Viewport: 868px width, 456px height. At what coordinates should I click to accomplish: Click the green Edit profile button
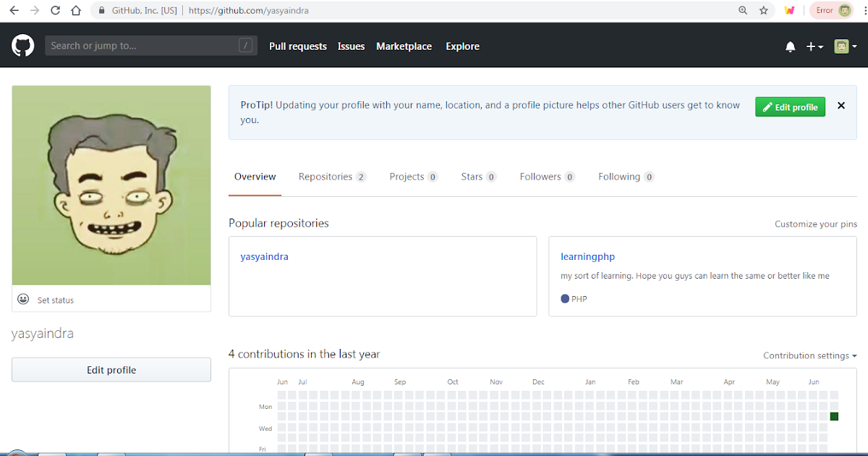790,106
